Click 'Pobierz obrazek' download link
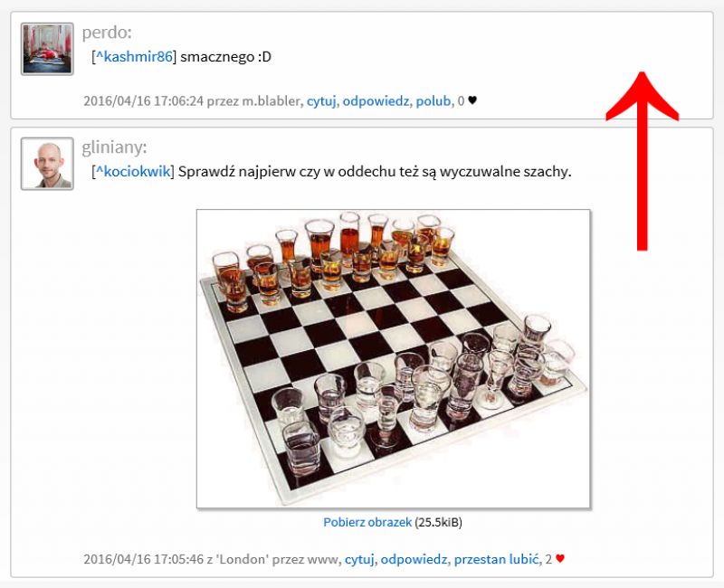Screen dimensions: 724x588 coord(367,523)
